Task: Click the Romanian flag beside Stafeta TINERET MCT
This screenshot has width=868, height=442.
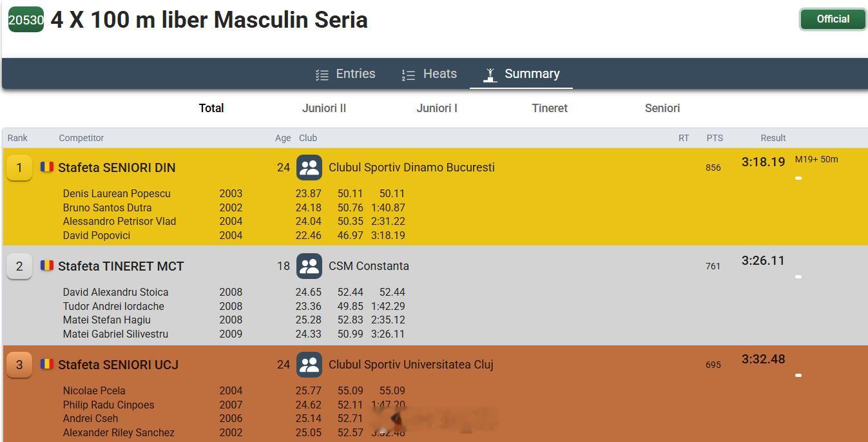Action: coord(47,265)
